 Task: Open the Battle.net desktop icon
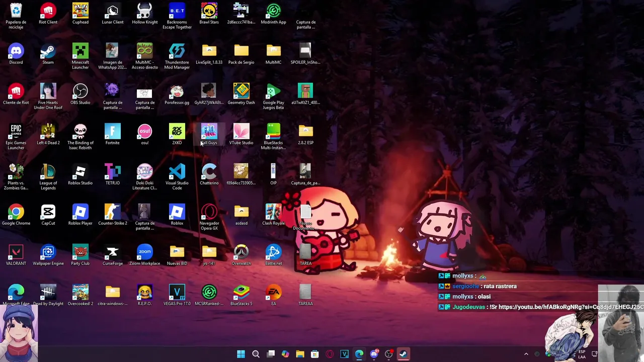[x=274, y=255]
